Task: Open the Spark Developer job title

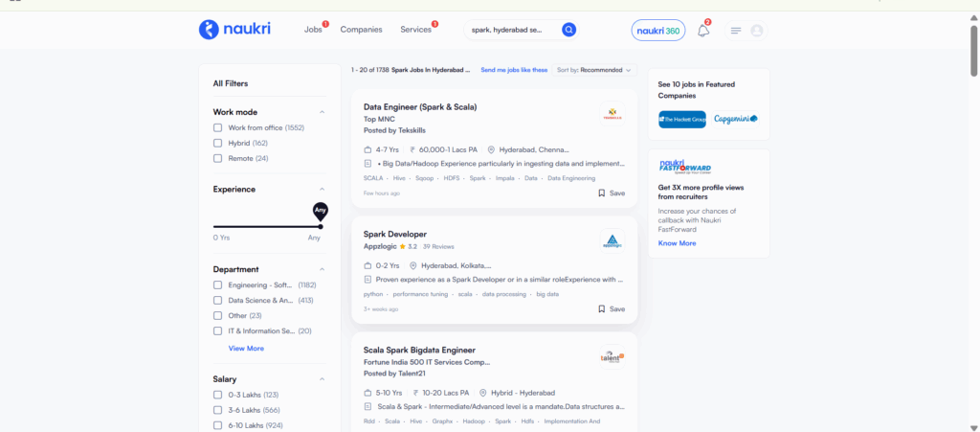Action: pyautogui.click(x=395, y=235)
